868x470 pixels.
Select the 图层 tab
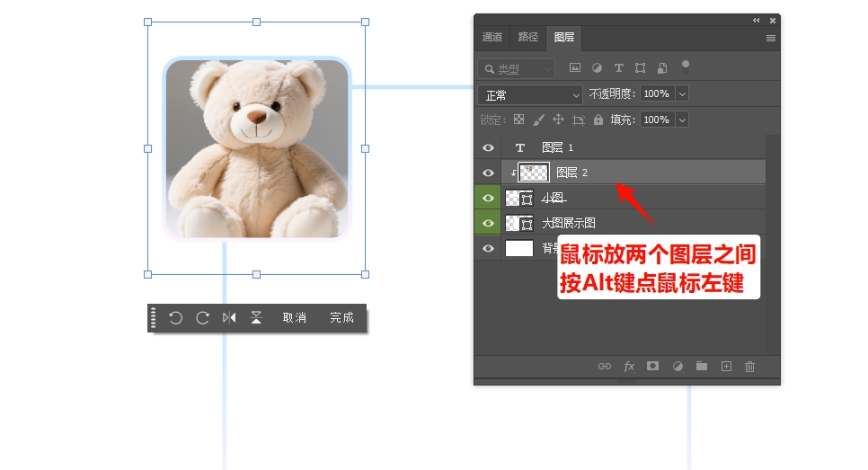(564, 37)
